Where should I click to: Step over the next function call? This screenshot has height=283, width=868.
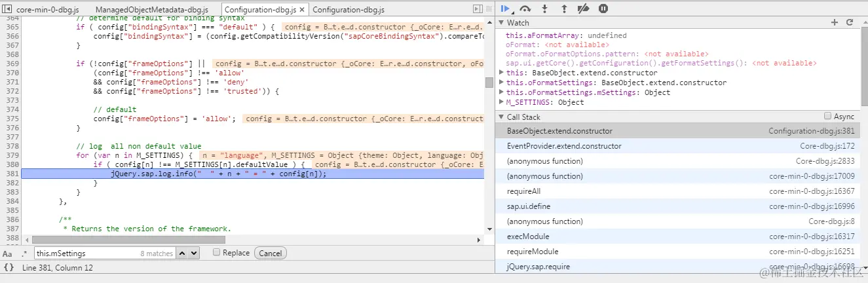[525, 9]
